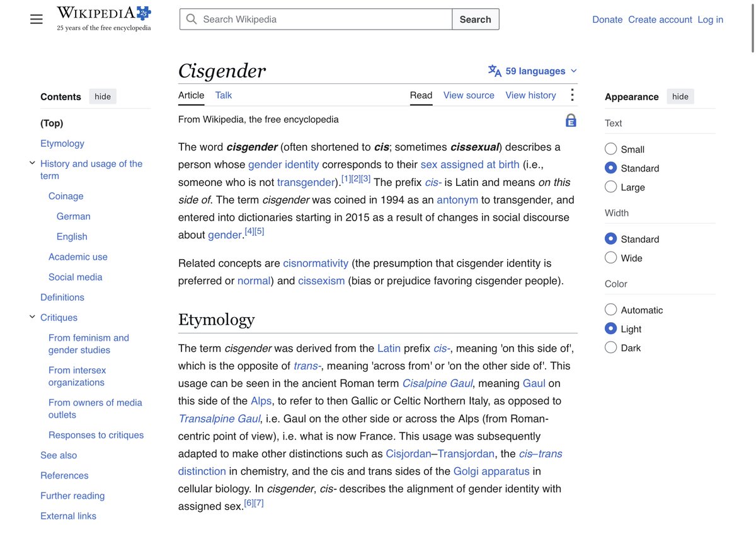The image size is (756, 534).
Task: Go to Academic use in contents
Action: coord(78,257)
